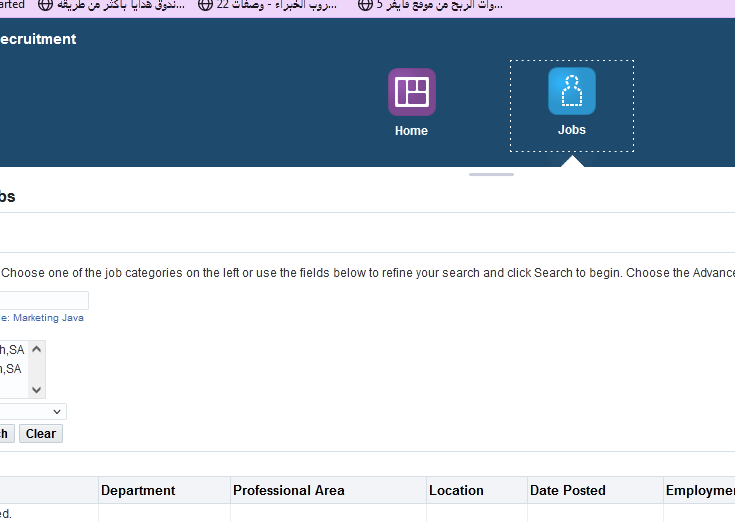The width and height of the screenshot is (735, 522).
Task: Sort by the Date Posted column header
Action: pos(568,490)
